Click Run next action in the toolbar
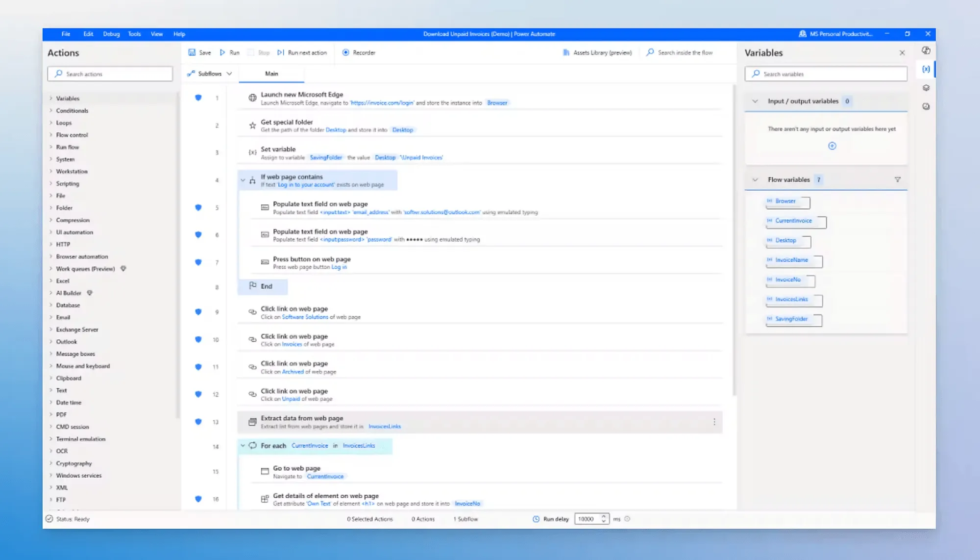Viewport: 980px width, 560px height. pyautogui.click(x=302, y=52)
